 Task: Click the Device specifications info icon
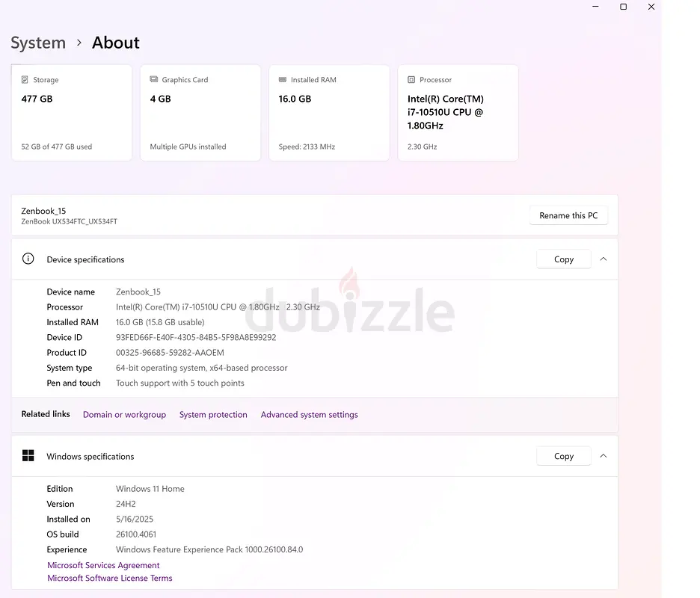28,259
